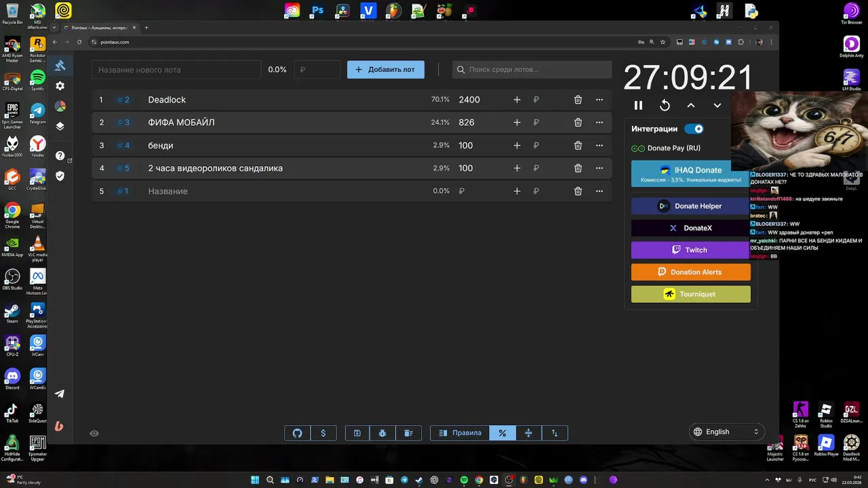Open the help question mark icon
Viewport: 868px width, 488px height.
[60, 156]
